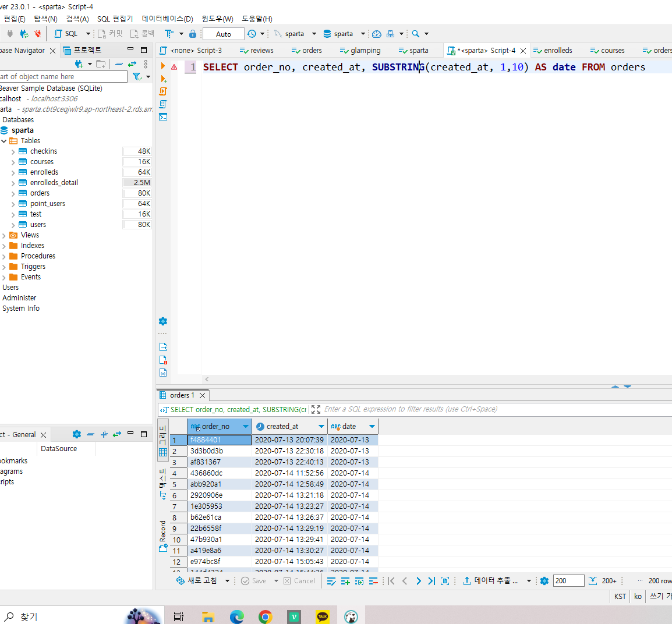672x624 pixels.
Task: Open Chrome from the taskbar
Action: click(266, 616)
